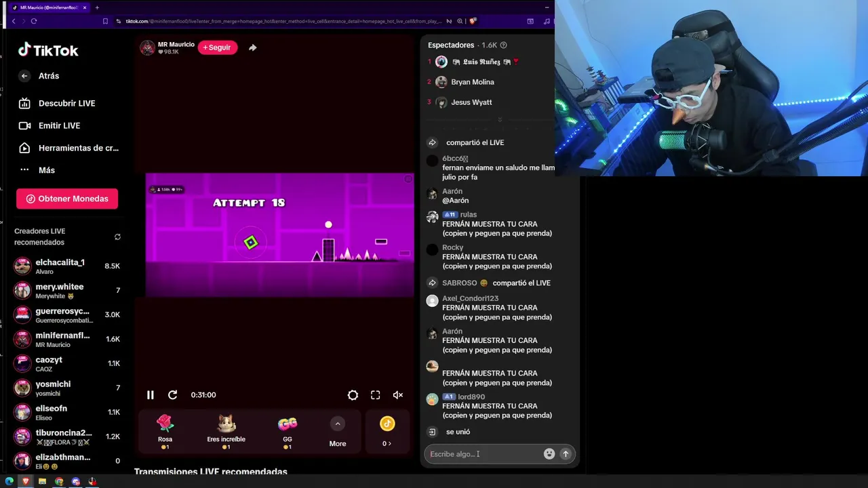Open zoom magnifier in address bar
868x488 pixels.
pos(460,21)
